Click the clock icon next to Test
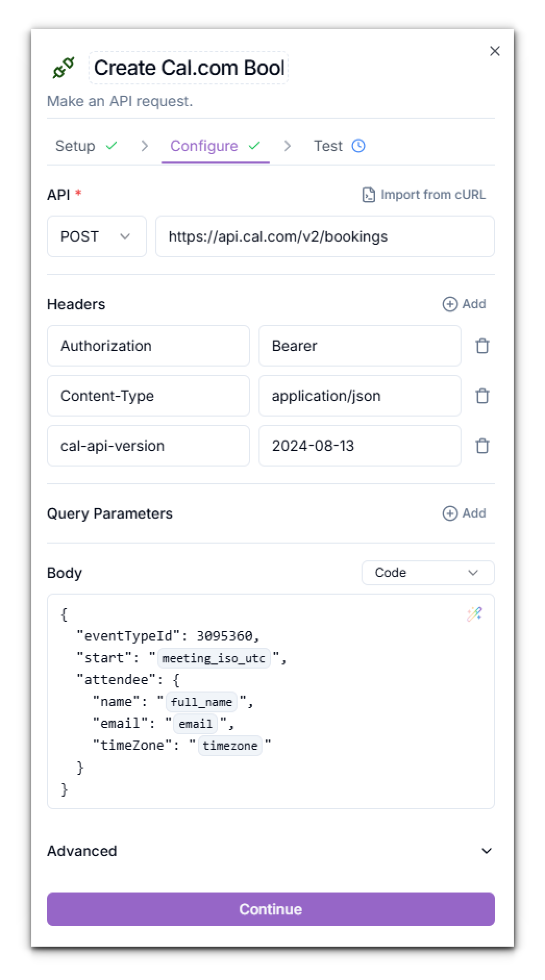The height and width of the screenshot is (980, 545). tap(358, 146)
